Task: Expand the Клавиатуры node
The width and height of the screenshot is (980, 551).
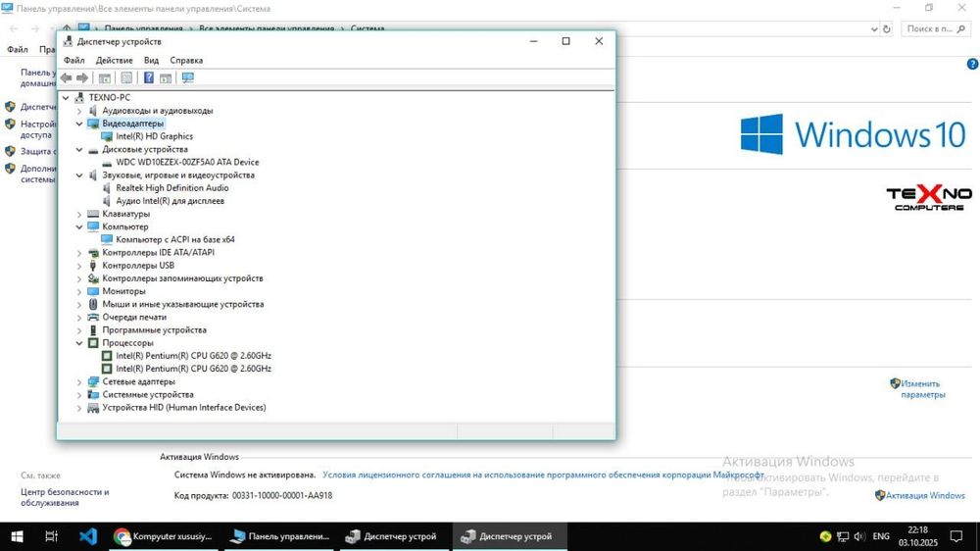Action: [x=79, y=214]
